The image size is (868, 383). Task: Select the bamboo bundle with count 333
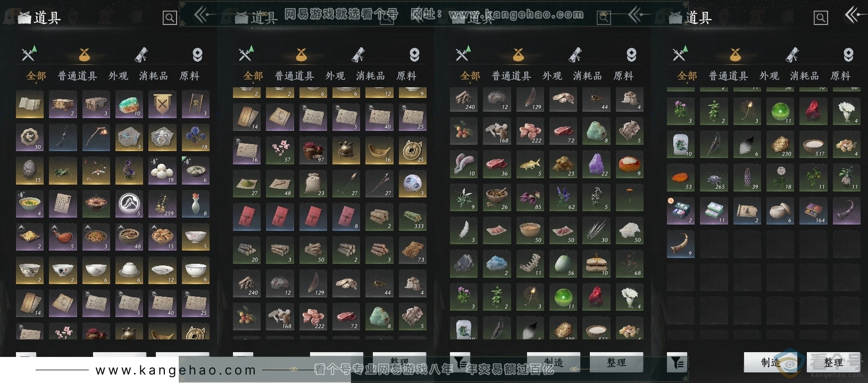[413, 217]
